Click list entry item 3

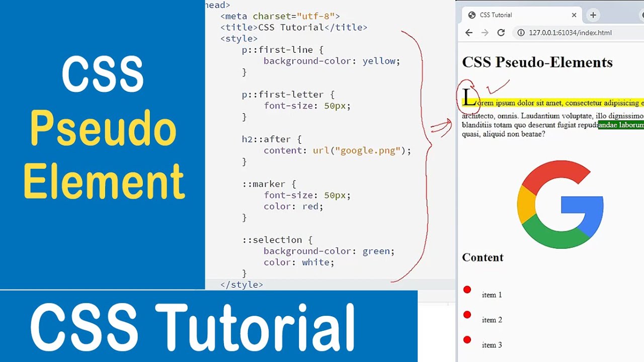click(x=492, y=345)
